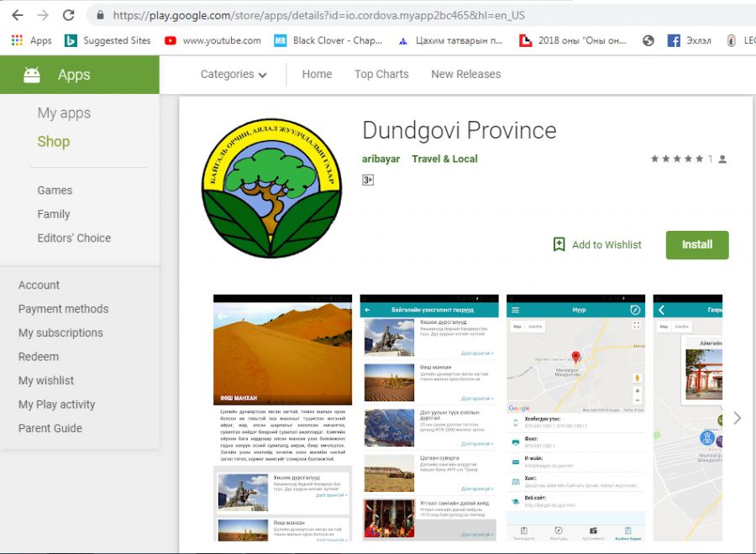Select Shop in the sidebar
The width and height of the screenshot is (756, 554).
[x=54, y=141]
